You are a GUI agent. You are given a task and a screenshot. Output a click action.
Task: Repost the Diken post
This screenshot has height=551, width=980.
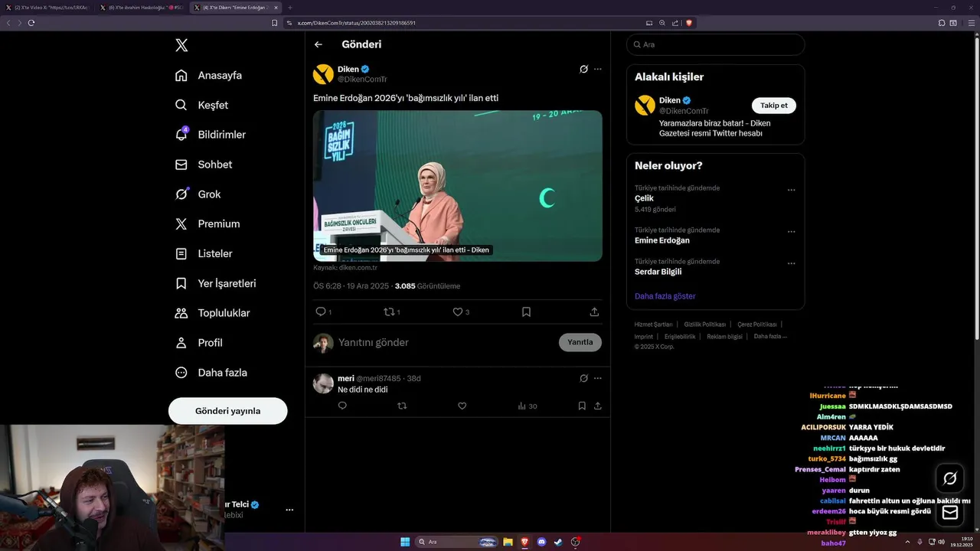(389, 311)
